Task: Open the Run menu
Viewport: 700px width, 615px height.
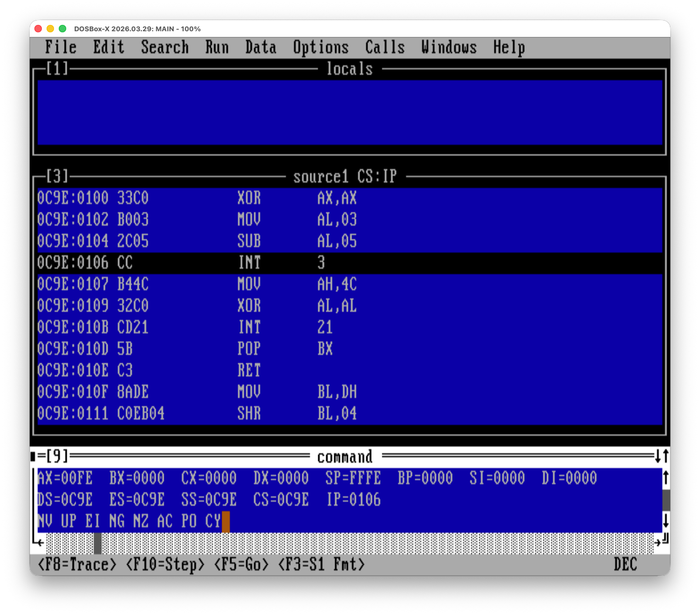Action: [217, 47]
